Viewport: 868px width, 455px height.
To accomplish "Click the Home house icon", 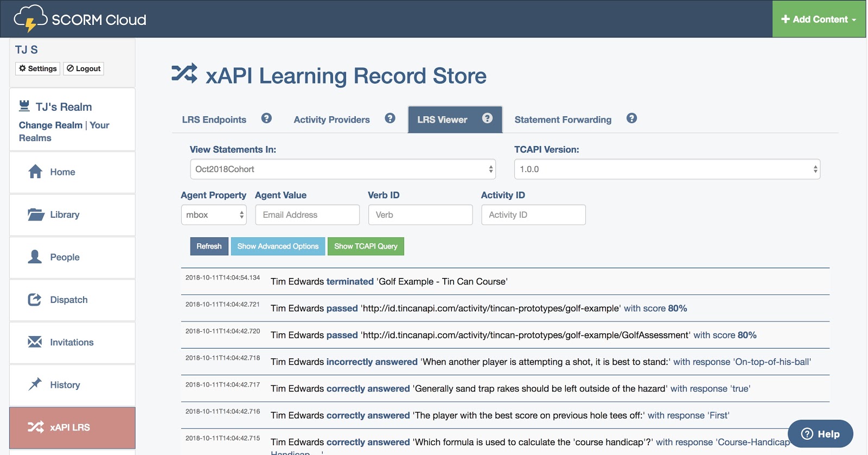I will tap(35, 172).
